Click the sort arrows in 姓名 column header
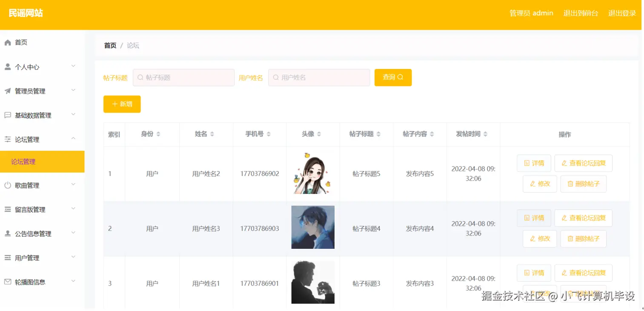644x311 pixels. 212,134
